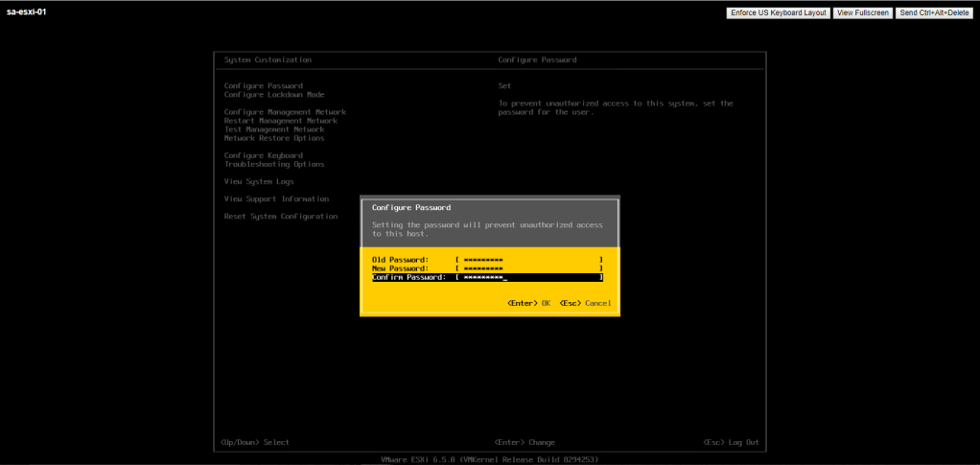This screenshot has height=465, width=980.
Task: Choose Reset System Configuration option
Action: point(281,217)
